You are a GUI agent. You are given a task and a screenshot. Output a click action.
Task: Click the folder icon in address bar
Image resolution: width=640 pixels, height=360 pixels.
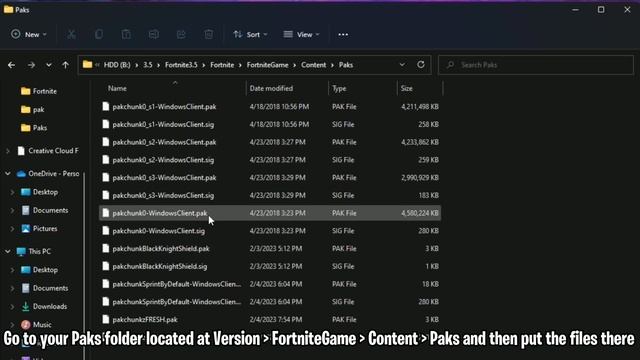[x=87, y=64]
